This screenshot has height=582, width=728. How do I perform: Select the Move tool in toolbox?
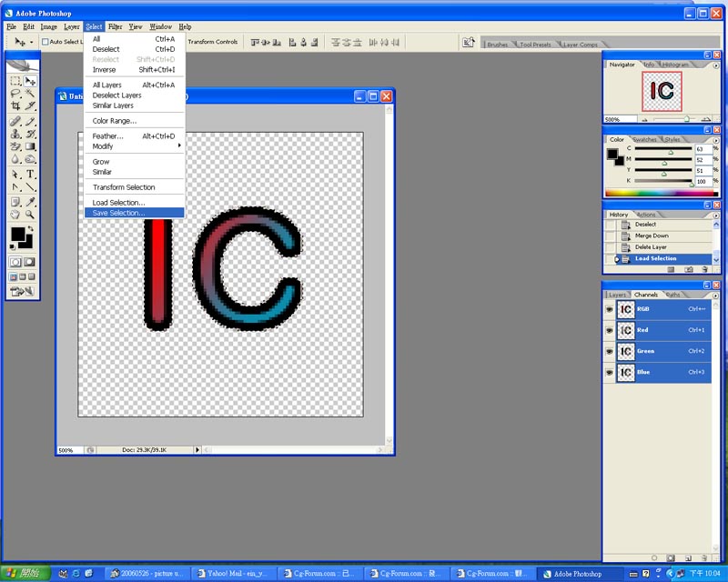pyautogui.click(x=30, y=81)
